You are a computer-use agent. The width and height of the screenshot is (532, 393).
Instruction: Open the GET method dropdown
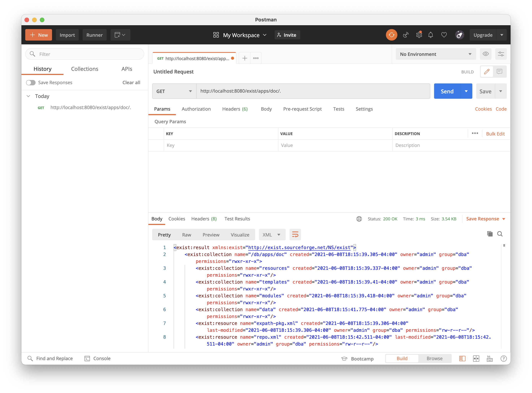(x=174, y=91)
